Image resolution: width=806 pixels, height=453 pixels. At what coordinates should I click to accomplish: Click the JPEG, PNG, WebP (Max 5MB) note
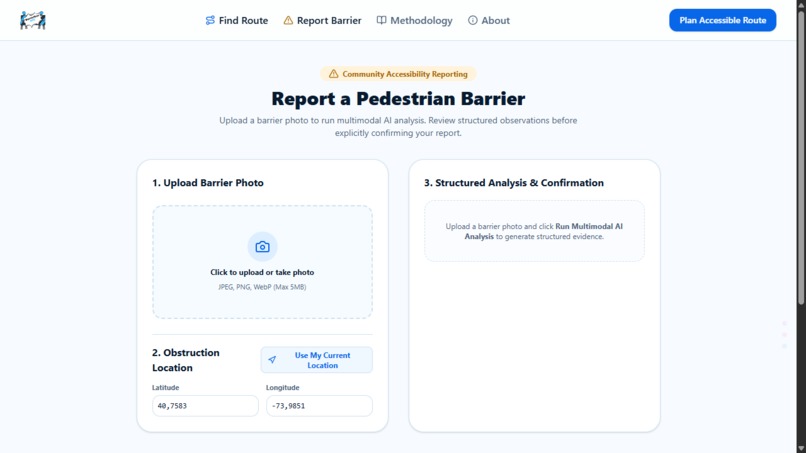click(x=262, y=287)
